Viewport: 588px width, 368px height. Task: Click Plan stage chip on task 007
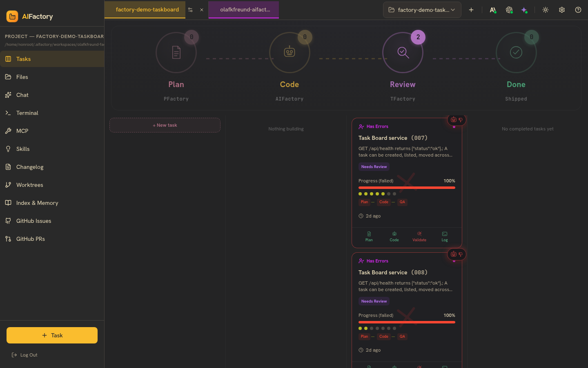coord(364,202)
